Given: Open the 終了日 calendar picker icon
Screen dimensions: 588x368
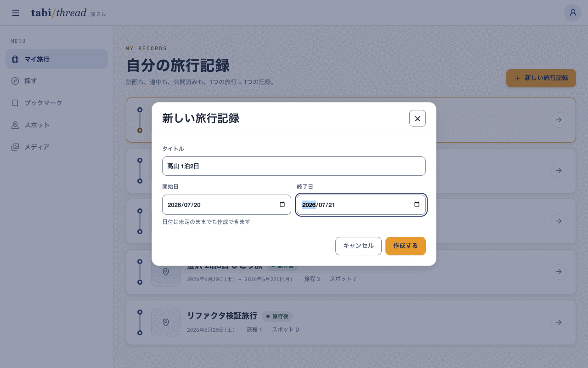Looking at the screenshot, I should coord(417,205).
